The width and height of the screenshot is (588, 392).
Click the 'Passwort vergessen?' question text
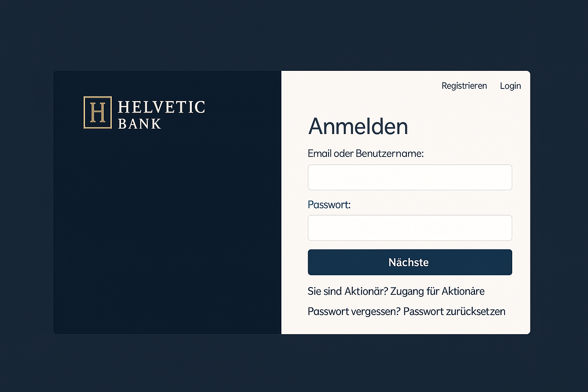pos(354,312)
